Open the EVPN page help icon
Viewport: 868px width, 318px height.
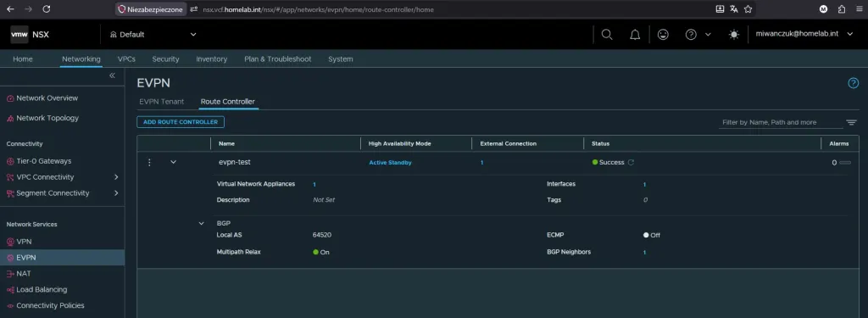[853, 83]
